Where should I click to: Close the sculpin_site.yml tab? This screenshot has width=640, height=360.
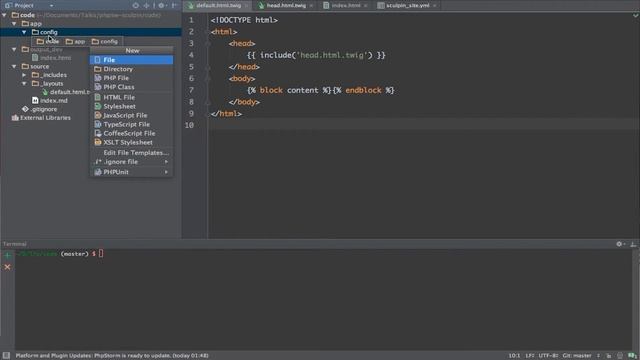[435, 6]
